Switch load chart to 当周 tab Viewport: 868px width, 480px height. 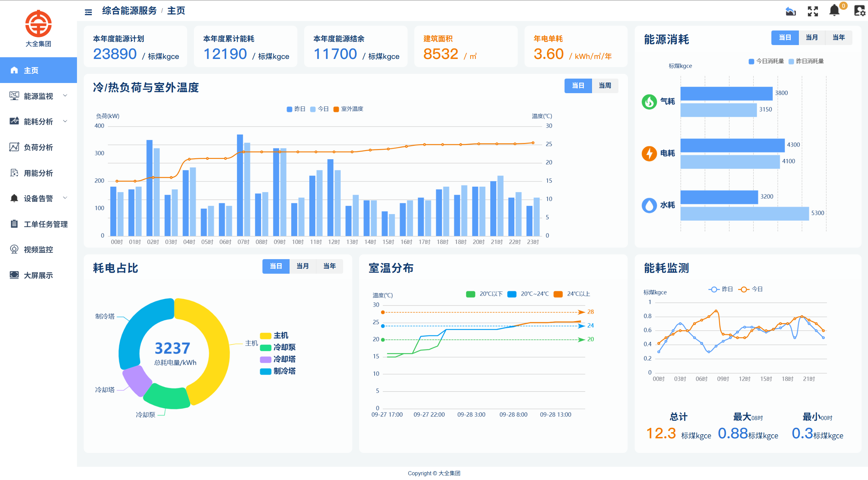605,86
